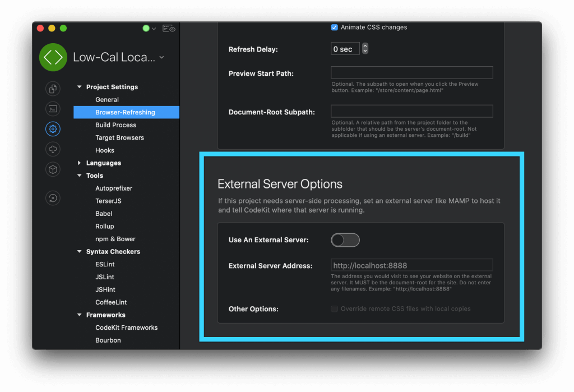The image size is (574, 392).
Task: Click the External Server Options heading
Action: (280, 184)
